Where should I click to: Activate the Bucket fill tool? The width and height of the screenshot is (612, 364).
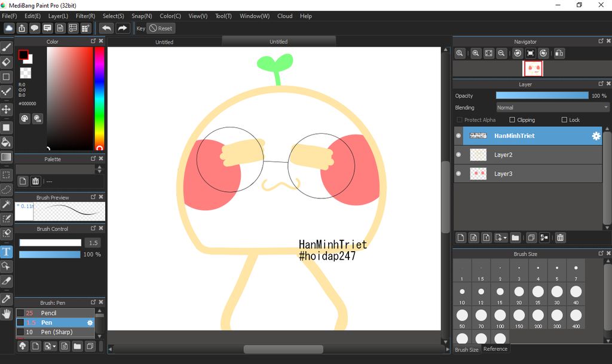(x=6, y=142)
